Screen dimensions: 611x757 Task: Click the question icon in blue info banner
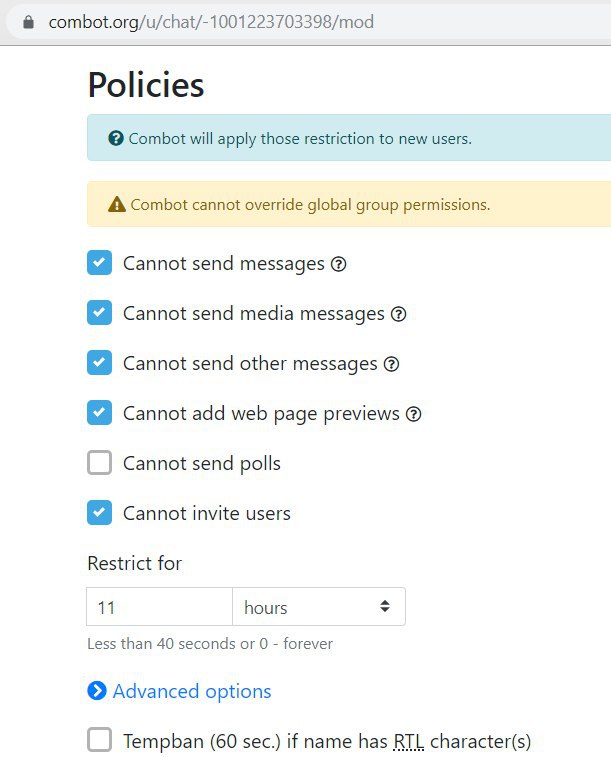click(x=116, y=139)
